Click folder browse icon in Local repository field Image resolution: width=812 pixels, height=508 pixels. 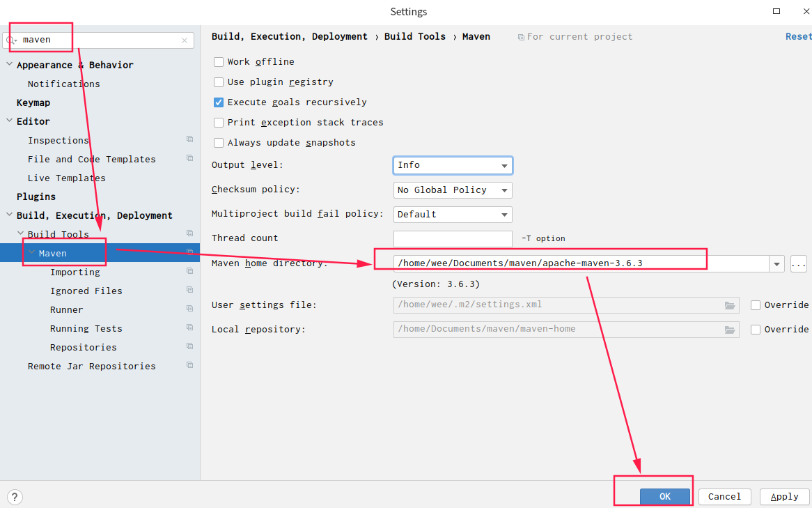coord(730,330)
